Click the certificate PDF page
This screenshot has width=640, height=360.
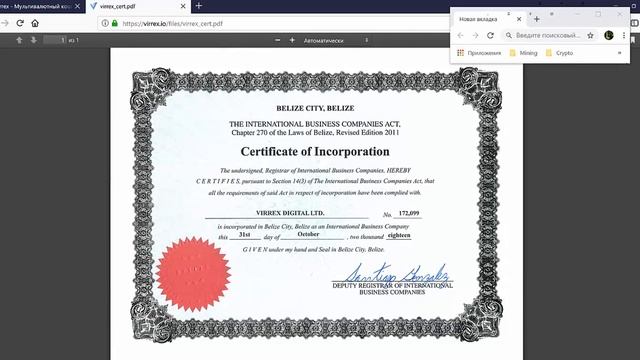316,204
